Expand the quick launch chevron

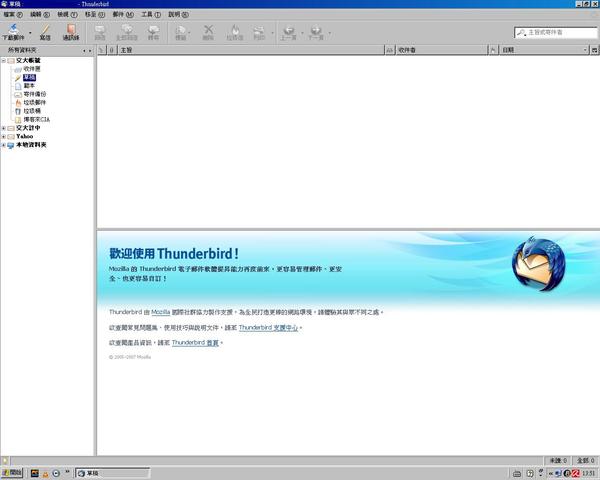(x=68, y=472)
